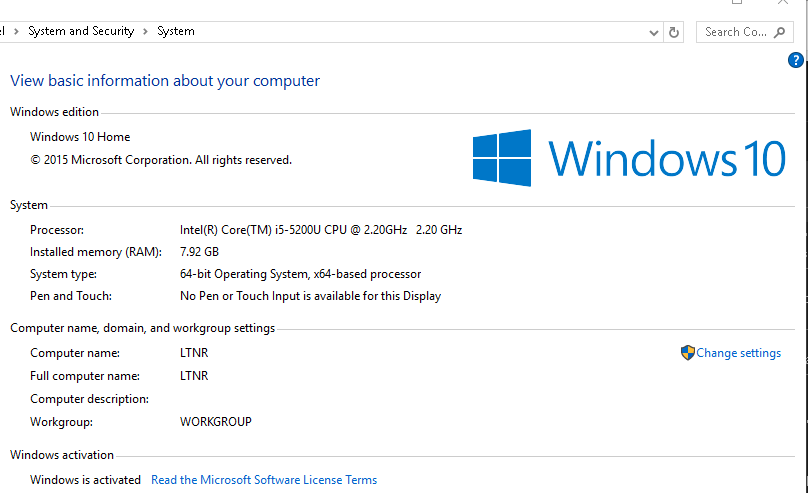Read the Microsoft Software License Terms
The width and height of the screenshot is (808, 493).
point(264,480)
